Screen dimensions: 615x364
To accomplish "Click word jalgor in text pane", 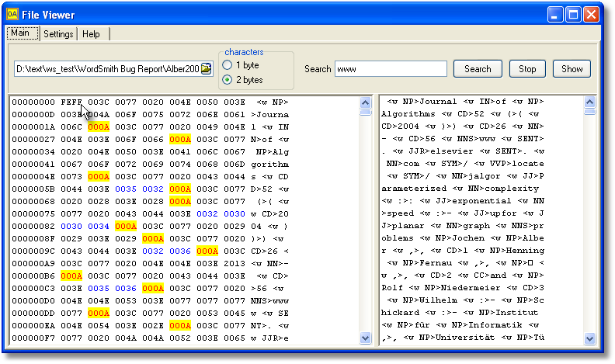I will coord(485,176).
